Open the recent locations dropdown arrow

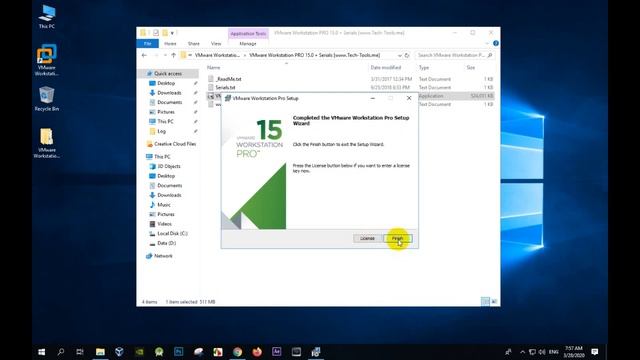point(165,55)
